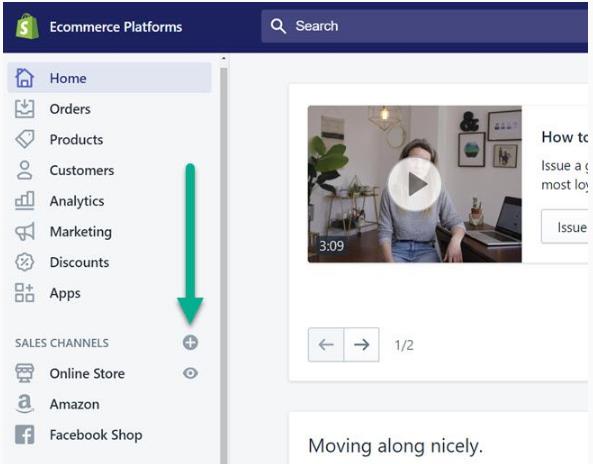This screenshot has width=593, height=464.
Task: Click the Apps grid icon
Action: (25, 293)
